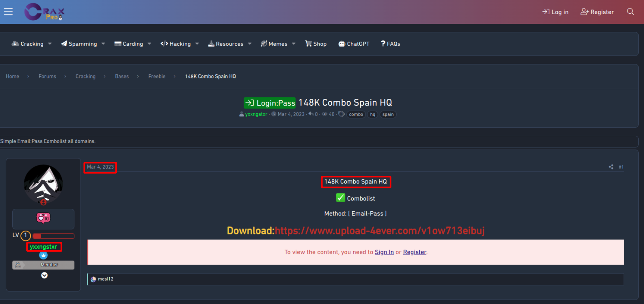The width and height of the screenshot is (644, 304).
Task: Open the ChatGPT nav item
Action: point(354,44)
